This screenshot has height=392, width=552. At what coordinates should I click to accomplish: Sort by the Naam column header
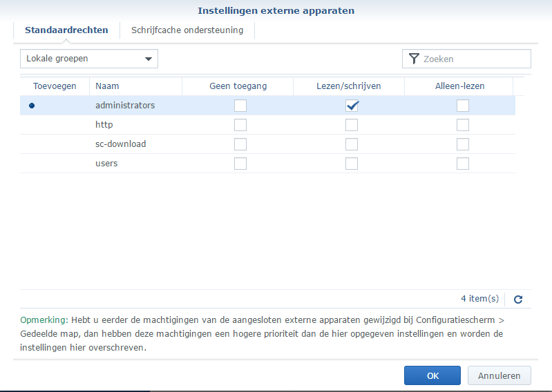tap(107, 86)
